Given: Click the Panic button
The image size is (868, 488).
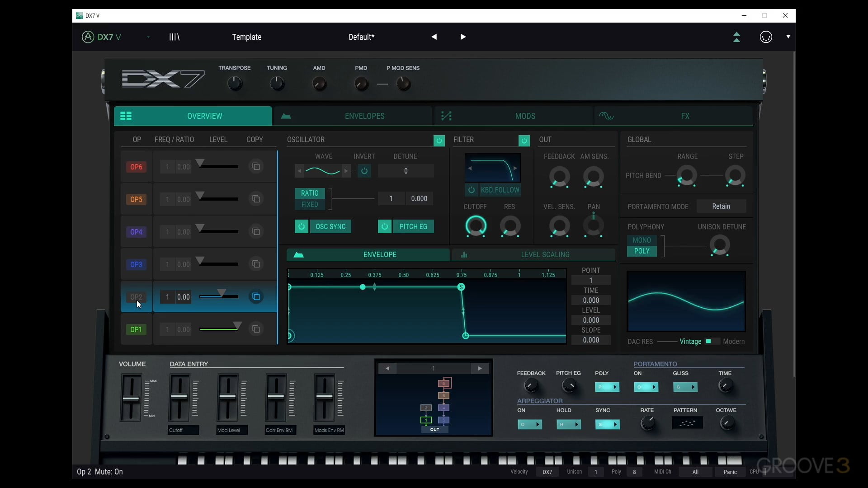Looking at the screenshot, I should pyautogui.click(x=730, y=472).
